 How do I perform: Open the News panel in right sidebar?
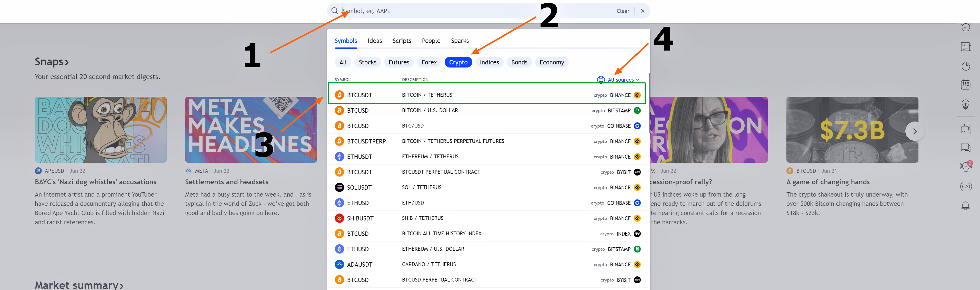pyautogui.click(x=966, y=46)
